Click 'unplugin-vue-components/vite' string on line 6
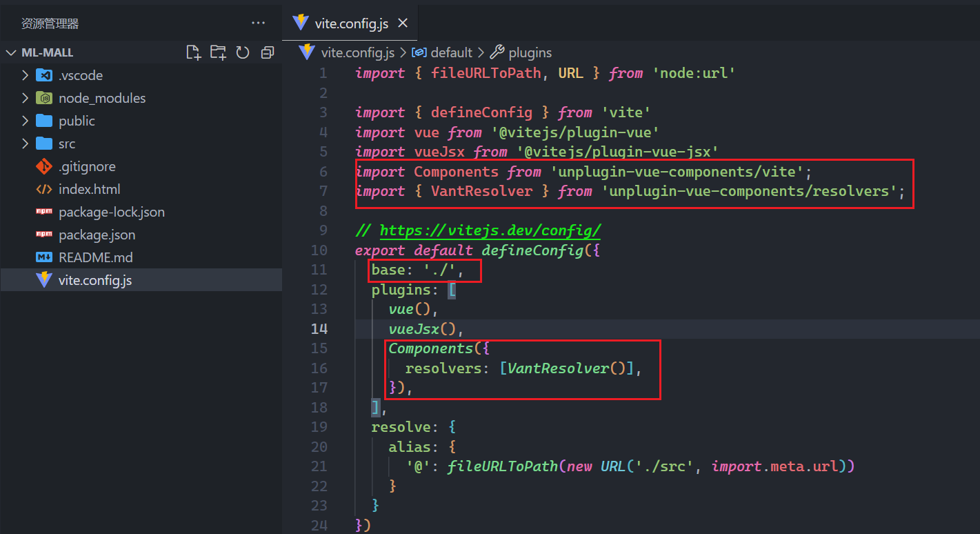 click(x=677, y=171)
